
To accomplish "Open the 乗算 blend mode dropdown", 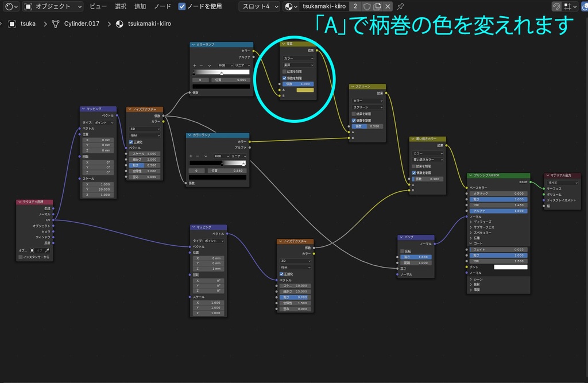I will 298,65.
